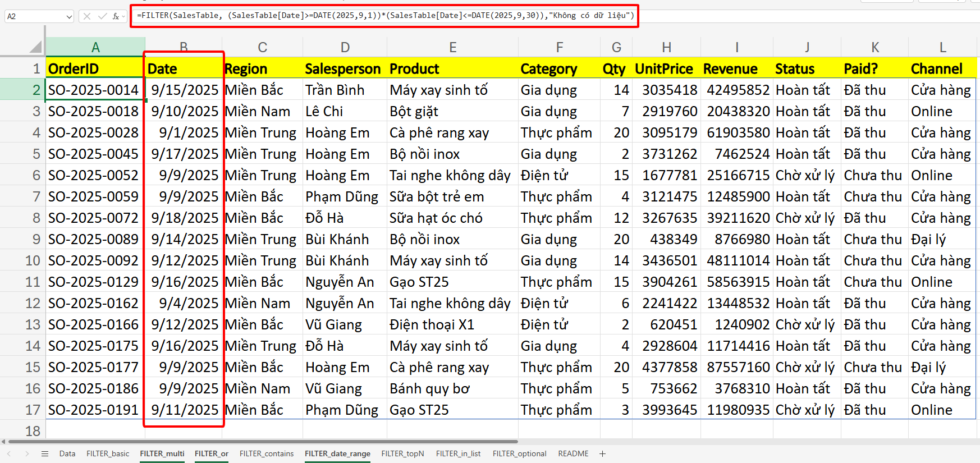Viewport: 980px width, 463px height.
Task: Switch to the FILTER_contains sheet tab
Action: point(267,453)
